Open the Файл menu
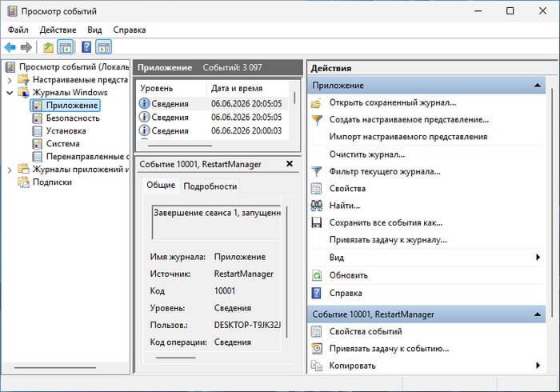 tap(18, 30)
